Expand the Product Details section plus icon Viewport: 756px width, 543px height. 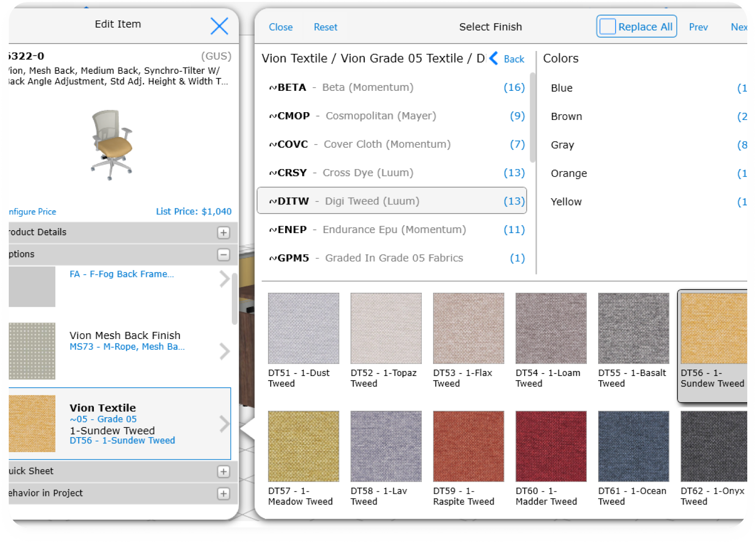[x=223, y=233]
